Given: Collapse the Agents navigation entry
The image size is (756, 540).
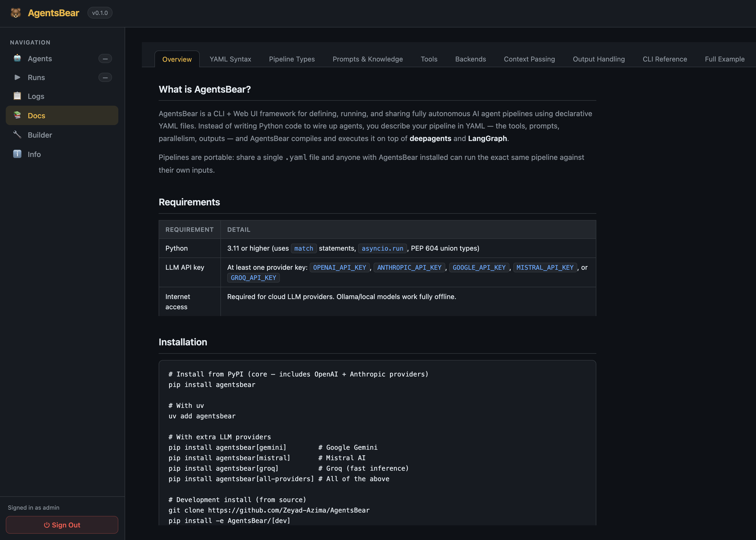Looking at the screenshot, I should [105, 59].
